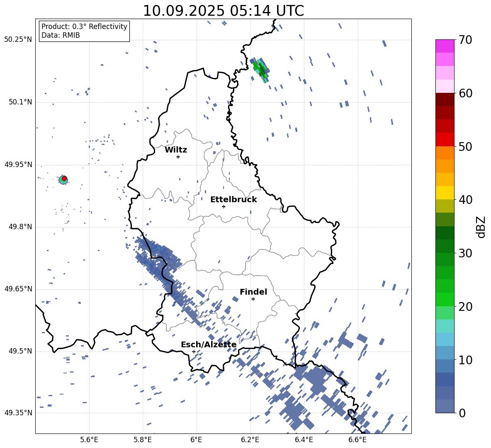Screen dimensions: 491x448
Task: Click the 49.35°N latitude label
Action: pyautogui.click(x=18, y=413)
